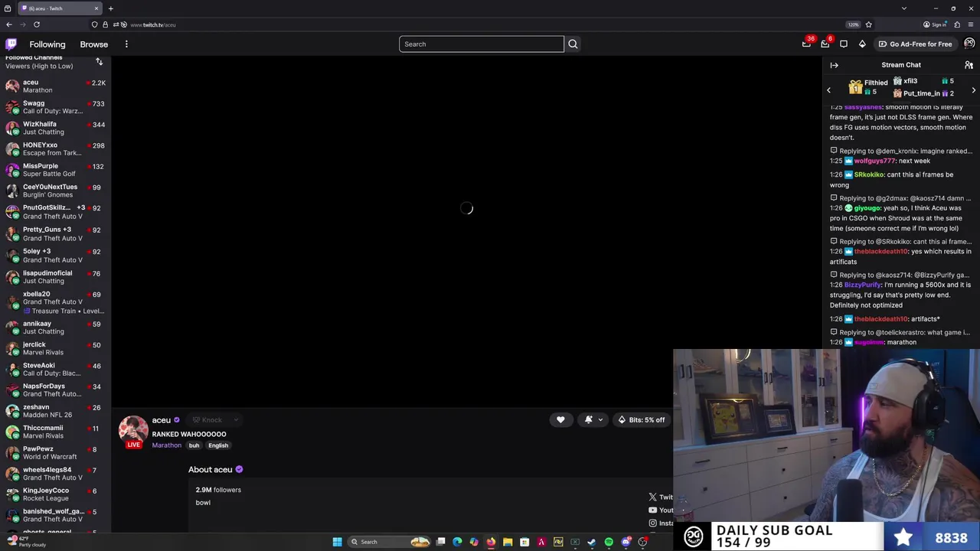
Task: Open WizKhalifa channel in sidebar
Action: tap(55, 128)
